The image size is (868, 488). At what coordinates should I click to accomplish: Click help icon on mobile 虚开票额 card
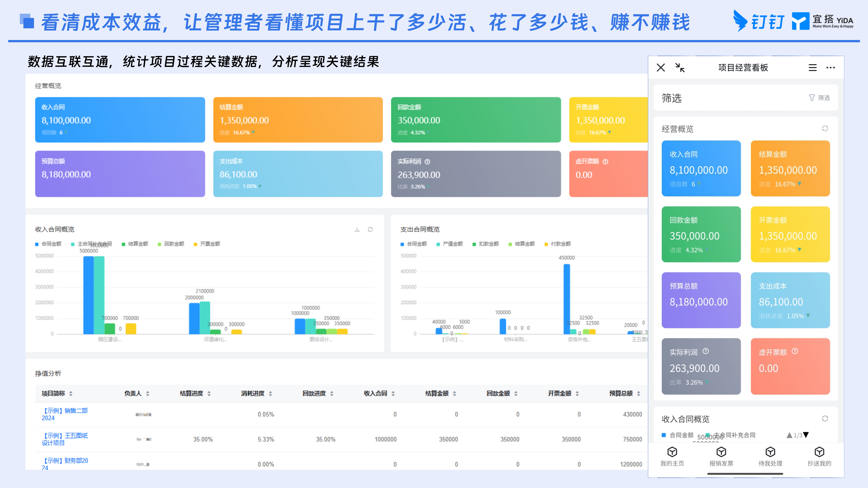tap(795, 351)
